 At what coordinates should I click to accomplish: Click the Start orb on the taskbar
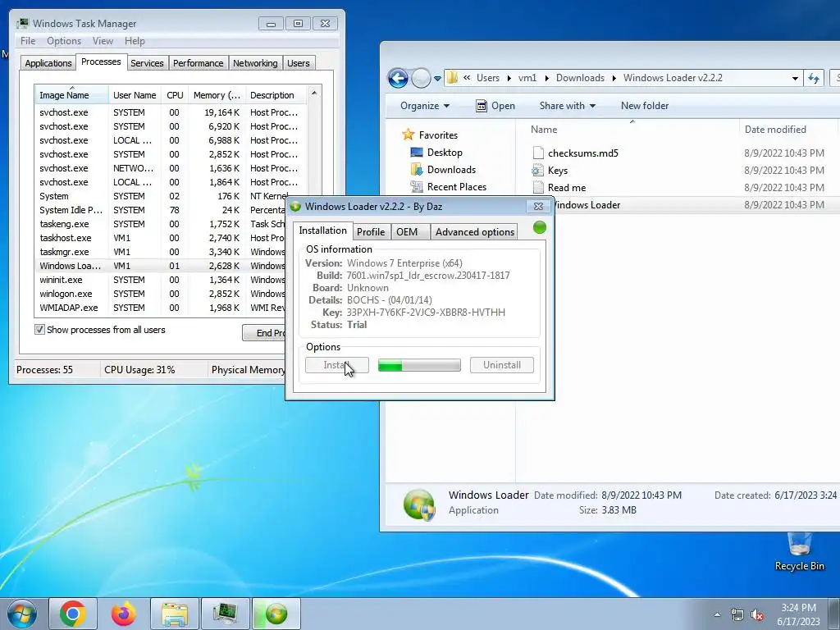click(x=22, y=614)
